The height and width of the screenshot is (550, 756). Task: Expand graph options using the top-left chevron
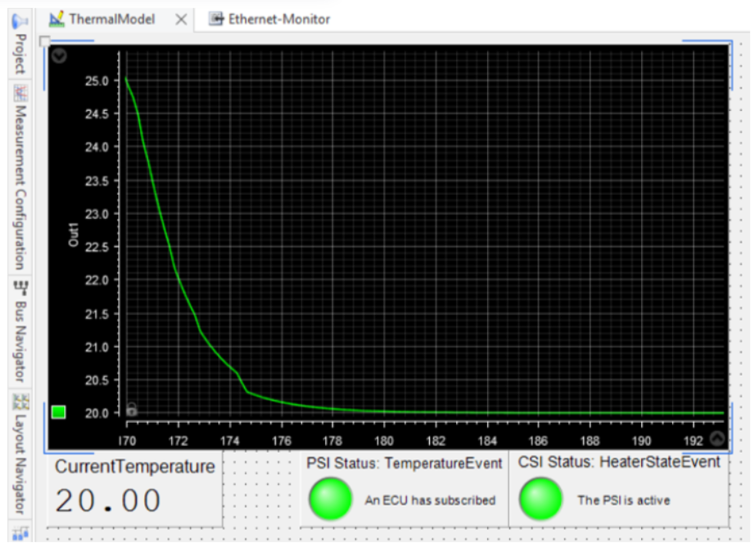click(x=58, y=56)
